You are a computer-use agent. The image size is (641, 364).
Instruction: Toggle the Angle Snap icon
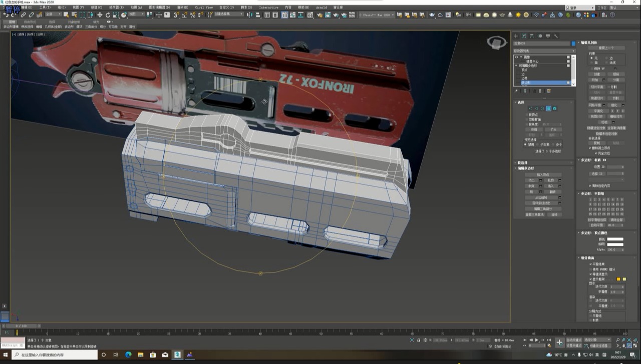coord(184,15)
